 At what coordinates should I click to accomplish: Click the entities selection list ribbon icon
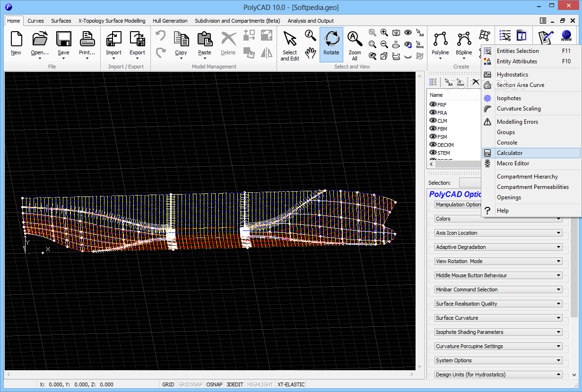[505, 36]
